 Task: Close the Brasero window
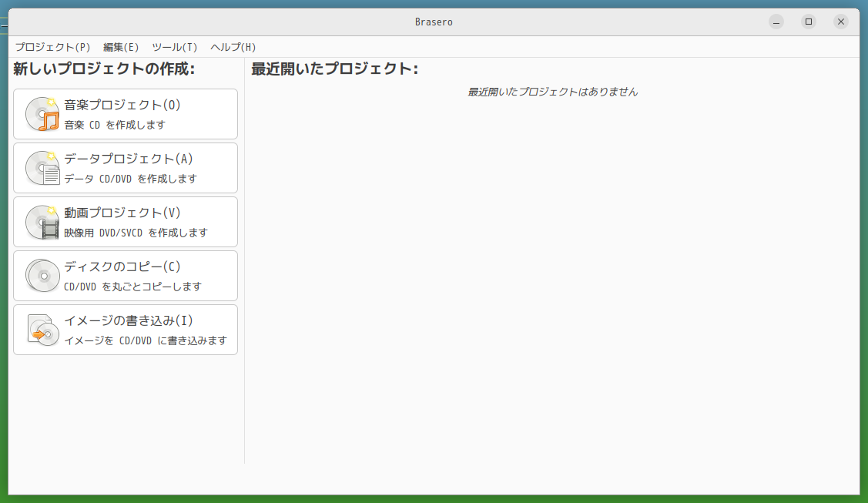pos(840,22)
